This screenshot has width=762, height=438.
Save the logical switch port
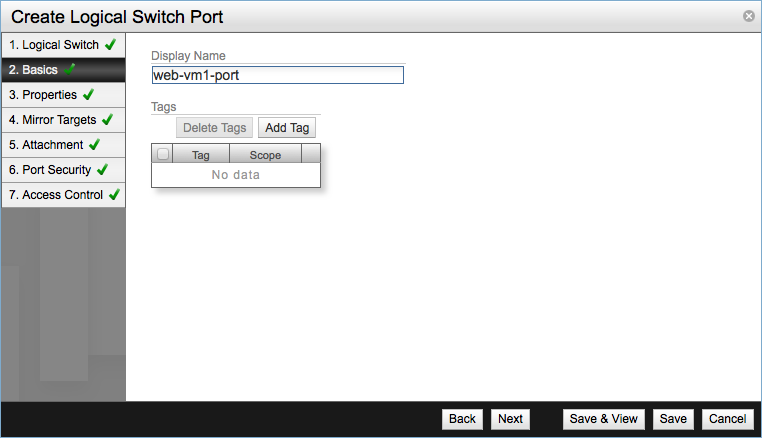click(673, 419)
